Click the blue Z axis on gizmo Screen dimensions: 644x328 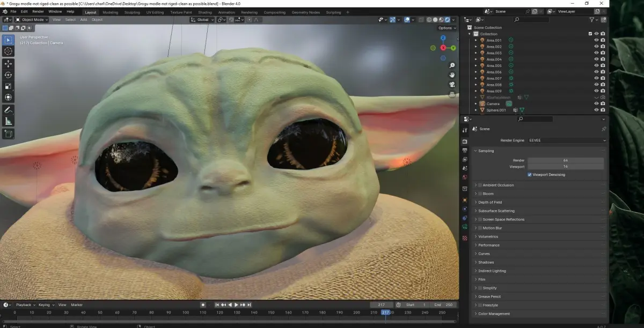pyautogui.click(x=443, y=38)
